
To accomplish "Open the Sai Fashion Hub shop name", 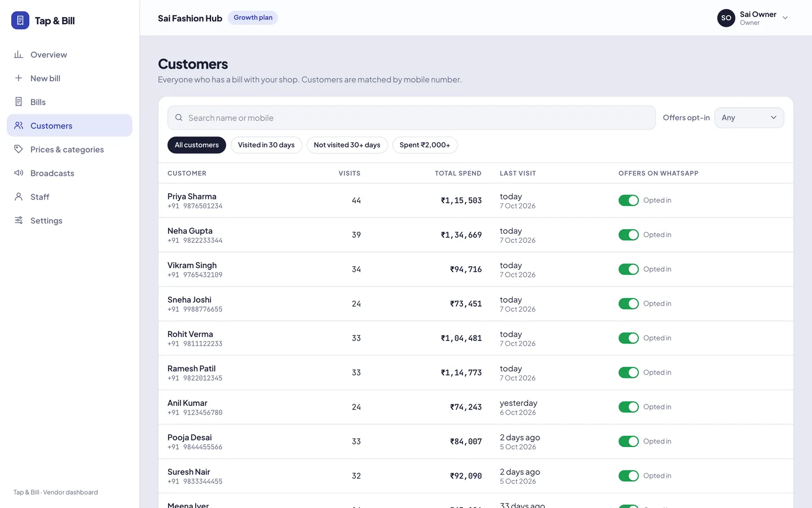I will [x=190, y=18].
